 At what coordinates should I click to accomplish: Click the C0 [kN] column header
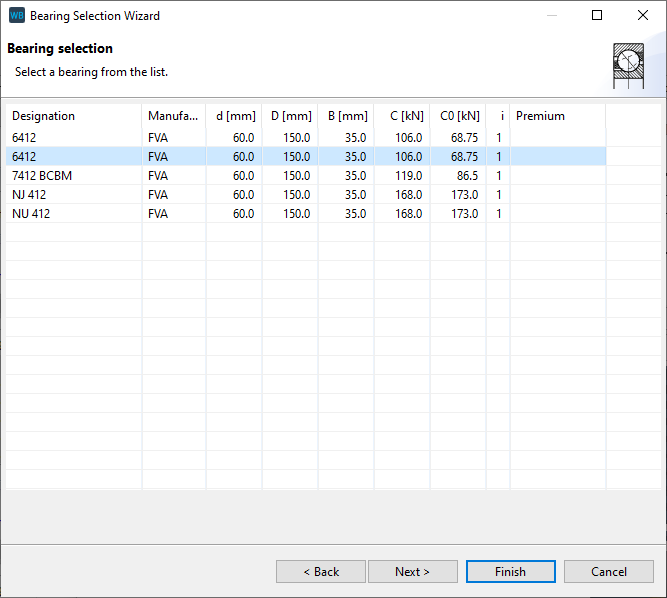click(460, 116)
